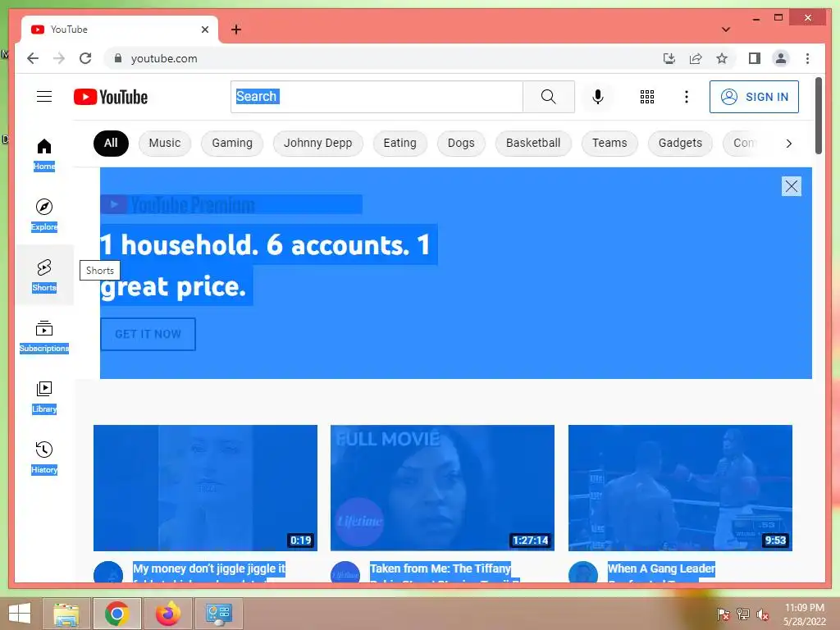Click the page vertical scrollbar
840x630 pixels.
tap(818, 115)
